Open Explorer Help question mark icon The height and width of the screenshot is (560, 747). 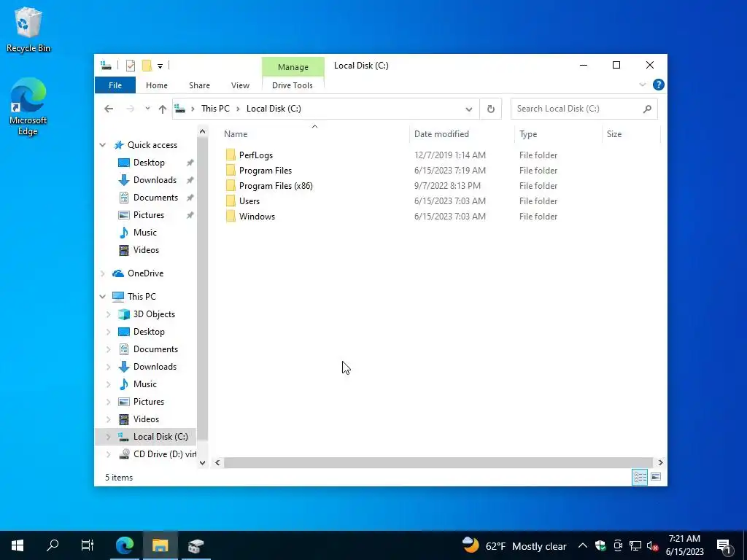(659, 85)
